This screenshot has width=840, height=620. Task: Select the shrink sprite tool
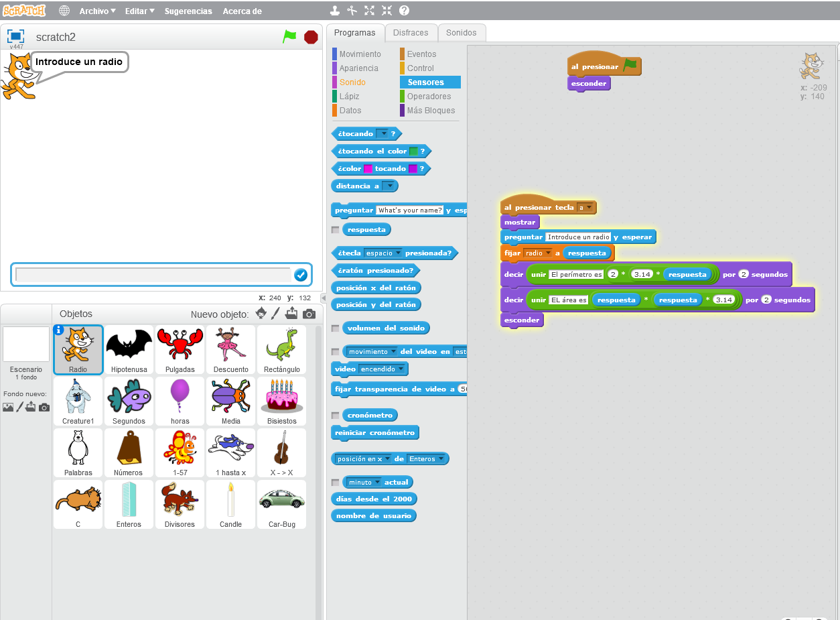click(386, 11)
